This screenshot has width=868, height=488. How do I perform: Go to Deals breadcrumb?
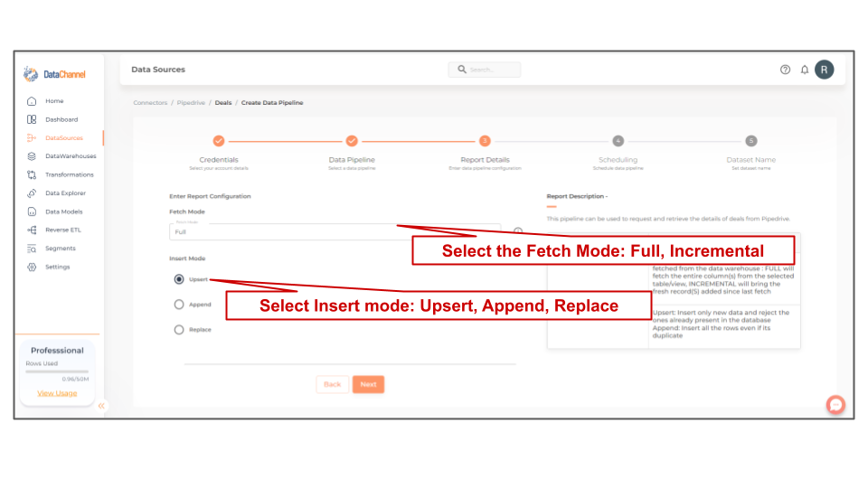pyautogui.click(x=223, y=103)
